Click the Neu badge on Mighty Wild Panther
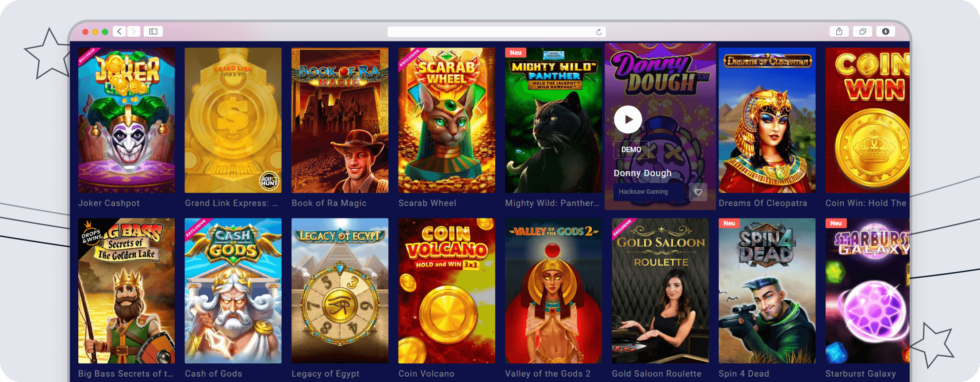The height and width of the screenshot is (382, 980). click(516, 53)
